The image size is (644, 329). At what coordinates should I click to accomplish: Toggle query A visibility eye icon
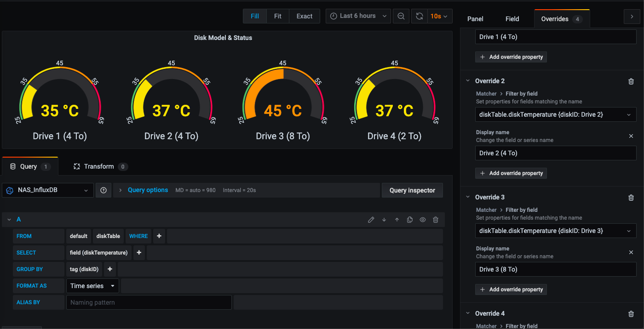423,220
